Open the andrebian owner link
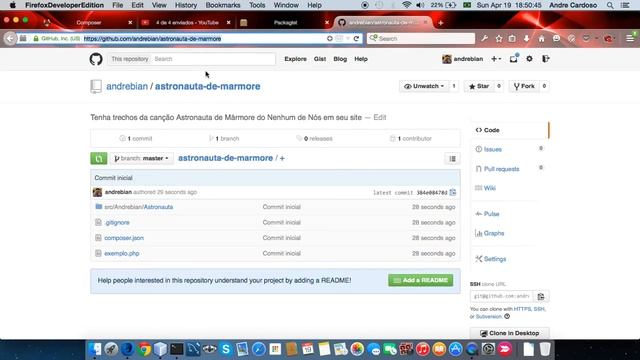 coord(127,87)
